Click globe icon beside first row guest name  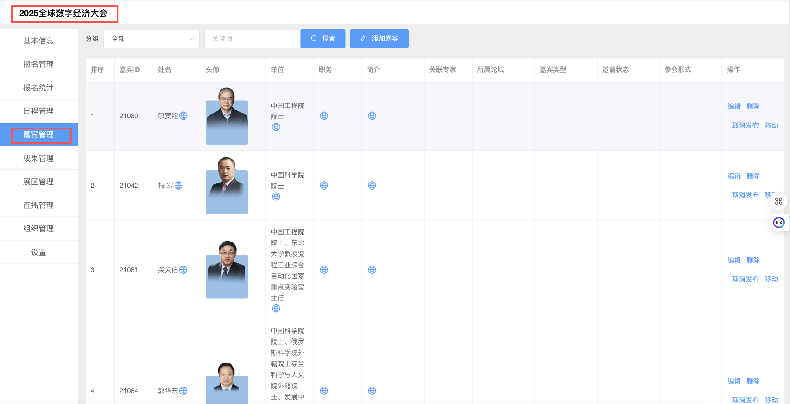point(183,115)
